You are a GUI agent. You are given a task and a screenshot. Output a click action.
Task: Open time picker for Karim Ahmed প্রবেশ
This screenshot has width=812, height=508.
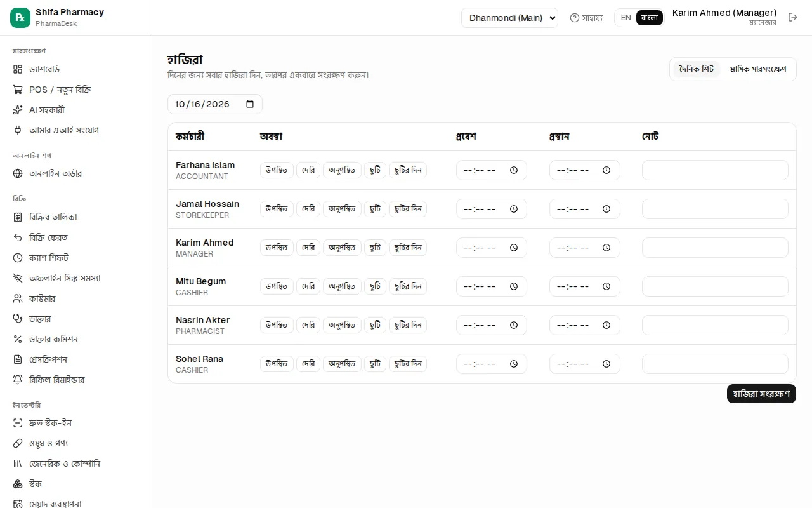(514, 248)
